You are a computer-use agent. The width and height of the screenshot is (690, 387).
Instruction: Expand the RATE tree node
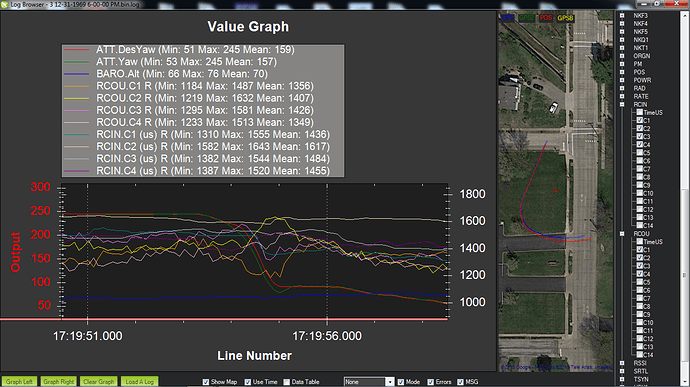pyautogui.click(x=622, y=96)
